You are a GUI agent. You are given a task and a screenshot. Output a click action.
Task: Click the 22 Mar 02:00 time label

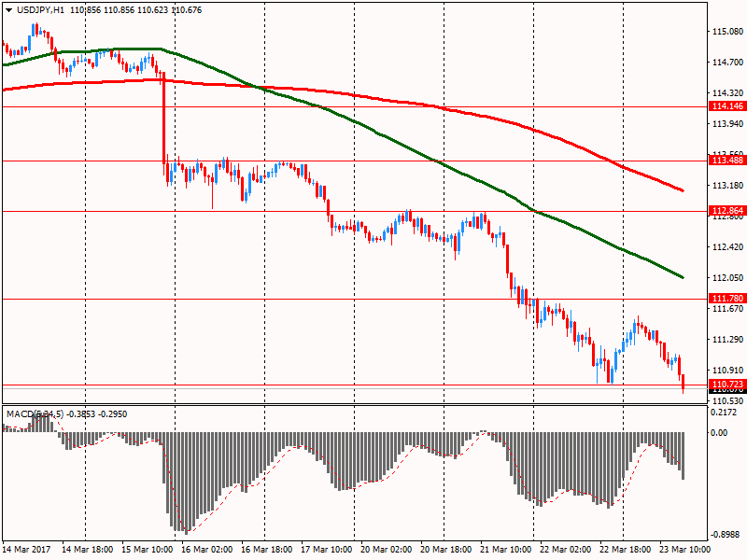click(x=566, y=550)
